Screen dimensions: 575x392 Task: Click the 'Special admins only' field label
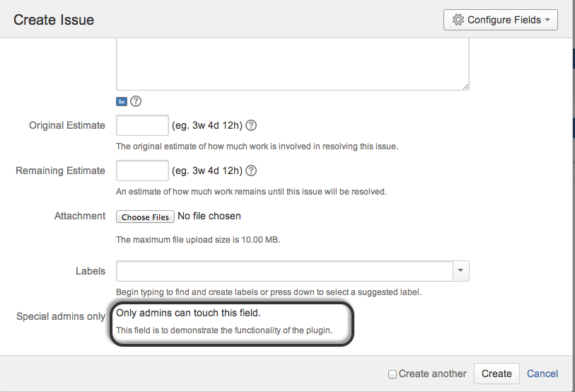(x=61, y=316)
